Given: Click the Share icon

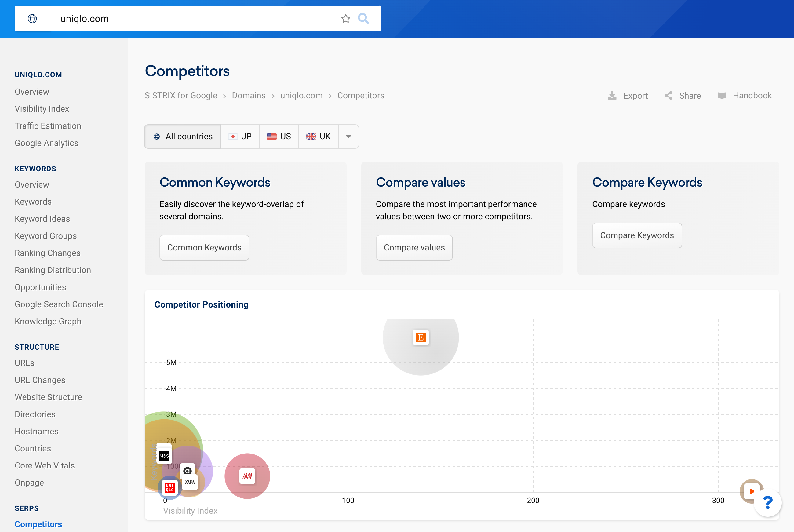Looking at the screenshot, I should pos(668,96).
